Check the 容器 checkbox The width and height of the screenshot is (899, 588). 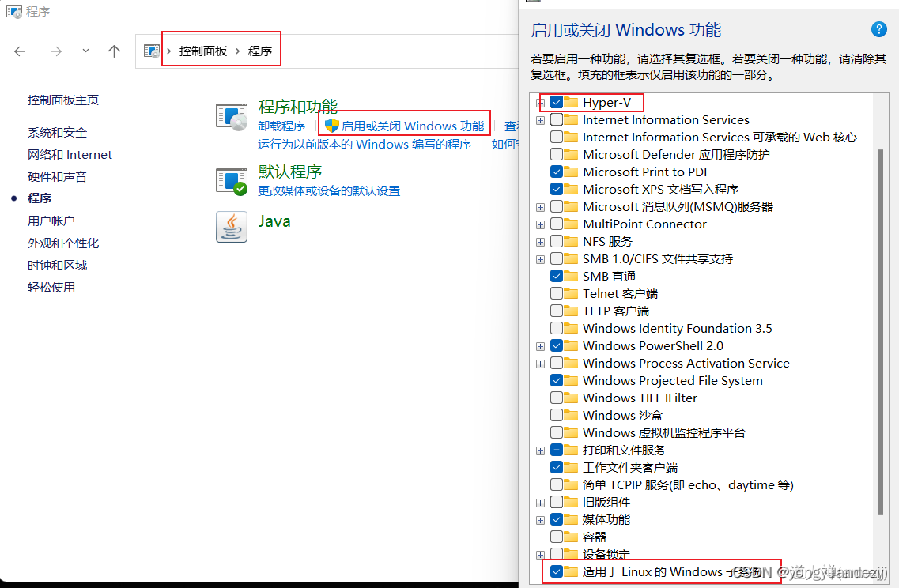click(x=556, y=537)
